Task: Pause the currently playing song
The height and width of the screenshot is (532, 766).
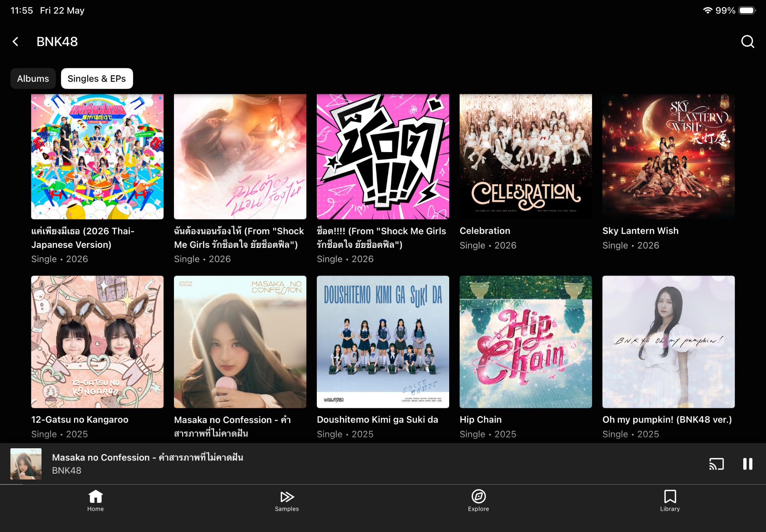Action: (747, 464)
